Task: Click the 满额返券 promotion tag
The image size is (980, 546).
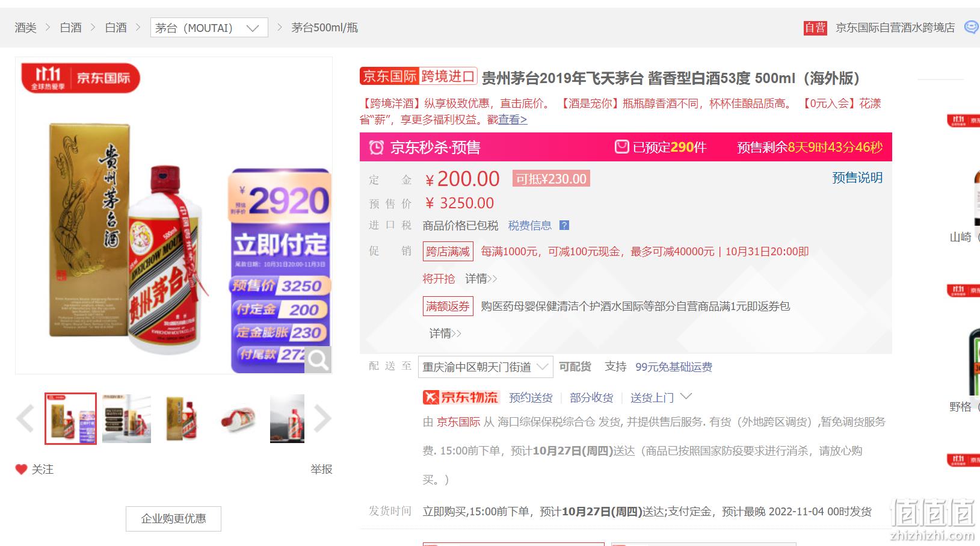Action: [448, 306]
